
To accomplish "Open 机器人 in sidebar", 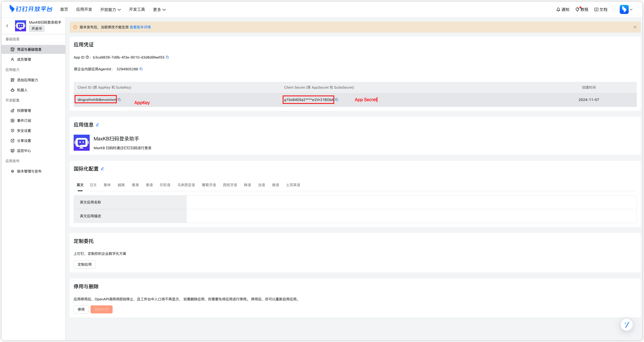I will (33, 90).
